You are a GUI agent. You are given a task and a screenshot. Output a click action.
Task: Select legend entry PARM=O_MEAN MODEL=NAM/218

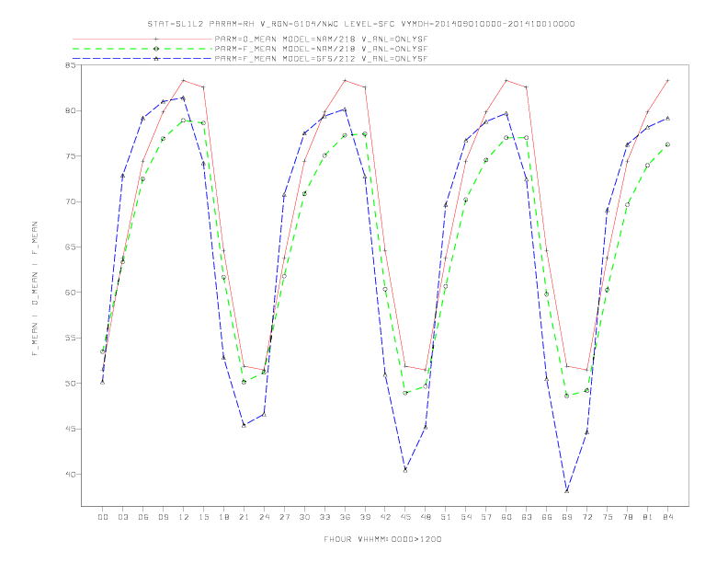point(322,39)
